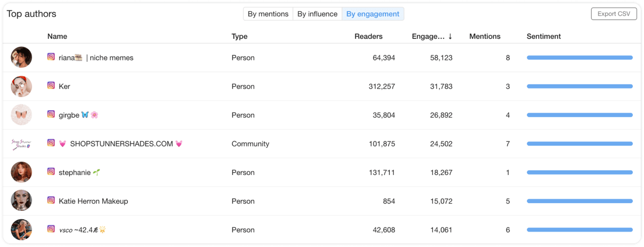Click Instagram icon next to stephanie
This screenshot has width=644, height=247.
click(x=51, y=172)
